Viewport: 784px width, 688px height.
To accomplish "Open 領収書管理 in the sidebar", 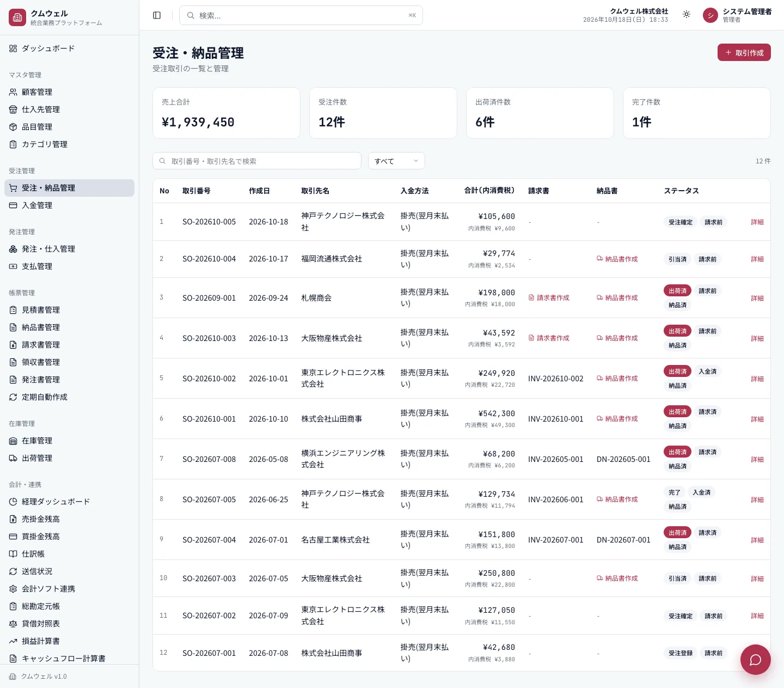I will point(69,362).
